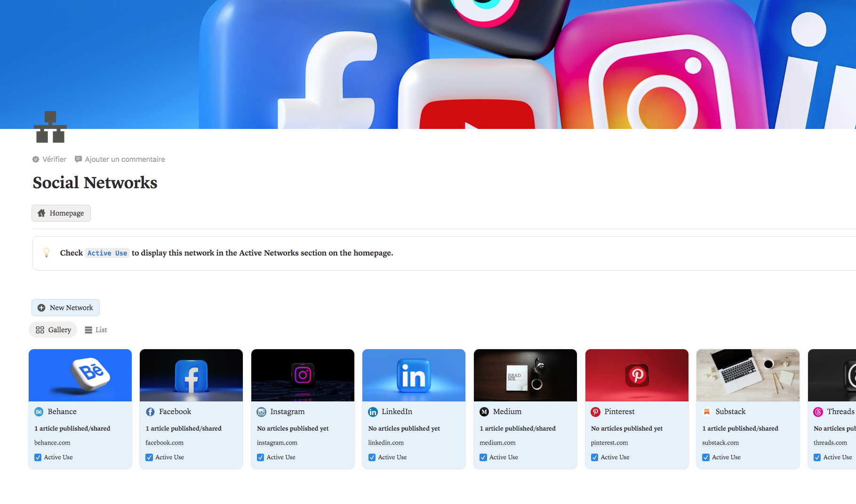Click the small Medium logo icon
Image resolution: width=856 pixels, height=504 pixels.
pos(484,412)
